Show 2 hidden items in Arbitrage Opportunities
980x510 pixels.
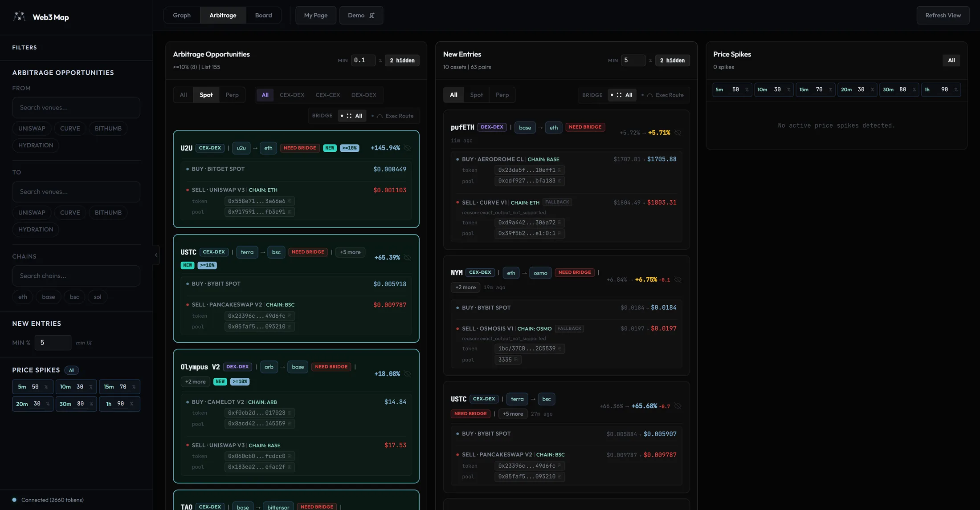402,61
